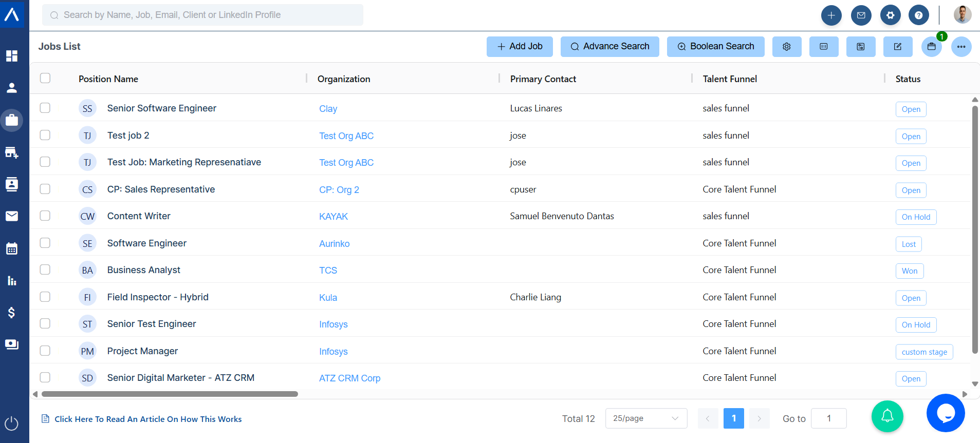Open the KAYAK organization link
The image size is (980, 443).
click(334, 217)
